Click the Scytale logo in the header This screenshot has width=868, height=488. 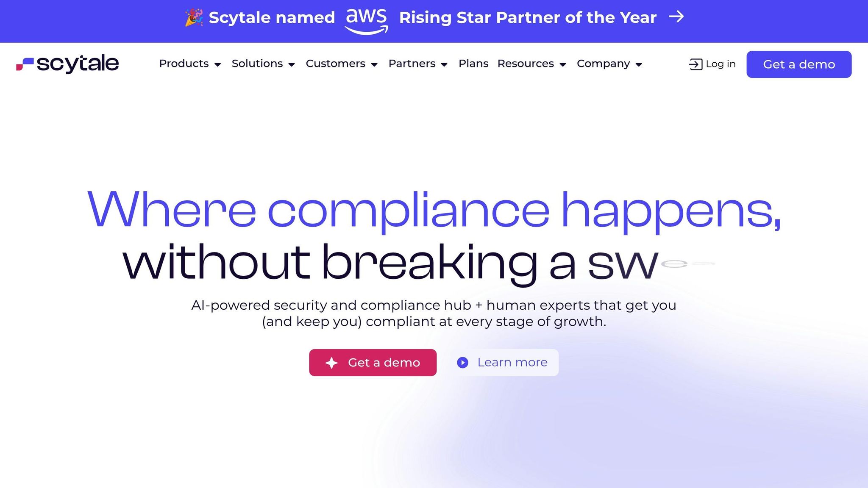point(67,64)
